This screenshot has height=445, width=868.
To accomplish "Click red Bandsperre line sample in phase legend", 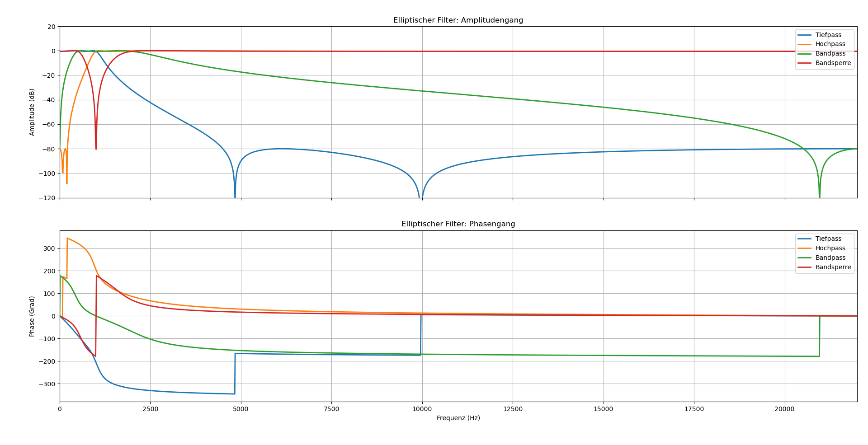I will click(x=805, y=267).
